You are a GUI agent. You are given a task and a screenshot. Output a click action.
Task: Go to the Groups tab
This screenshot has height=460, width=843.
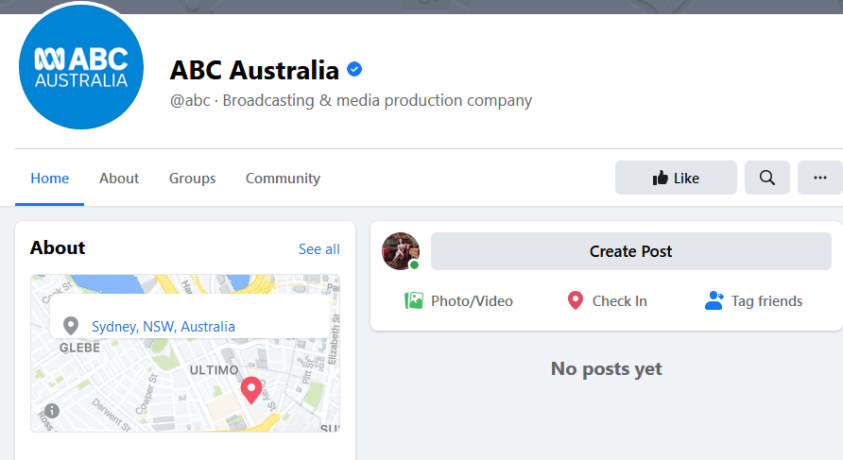click(x=192, y=178)
